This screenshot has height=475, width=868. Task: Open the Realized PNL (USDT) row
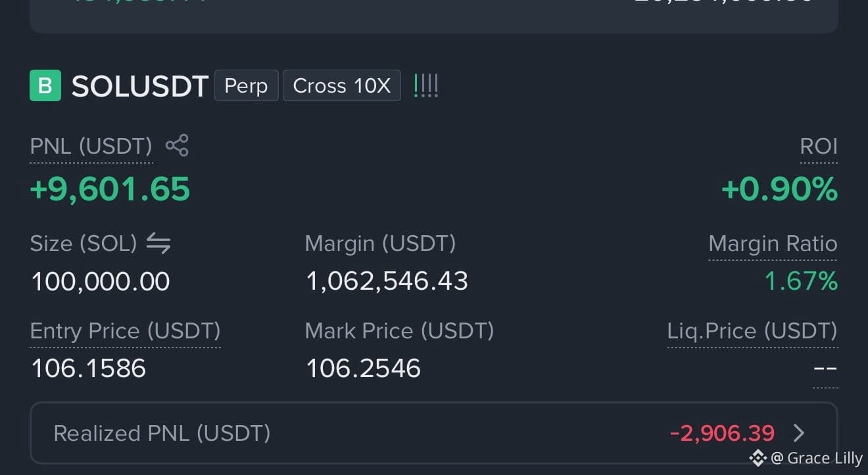click(434, 434)
